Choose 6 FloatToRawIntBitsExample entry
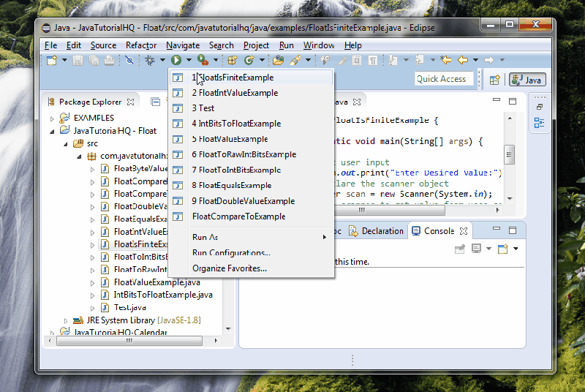This screenshot has height=392, width=585. tap(251, 154)
